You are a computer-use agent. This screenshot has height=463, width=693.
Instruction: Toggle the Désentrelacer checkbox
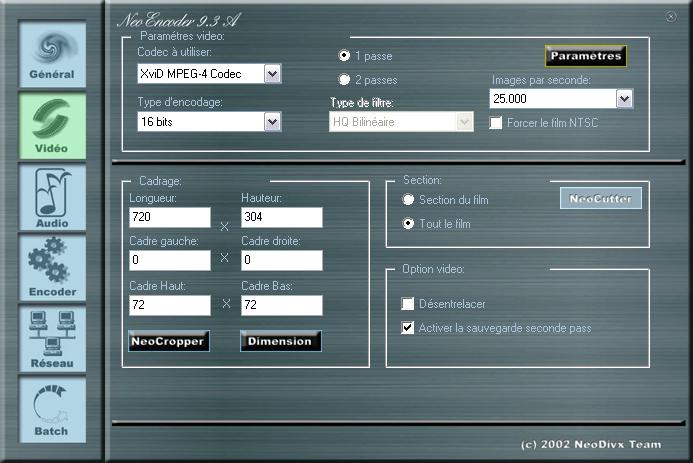pos(408,304)
